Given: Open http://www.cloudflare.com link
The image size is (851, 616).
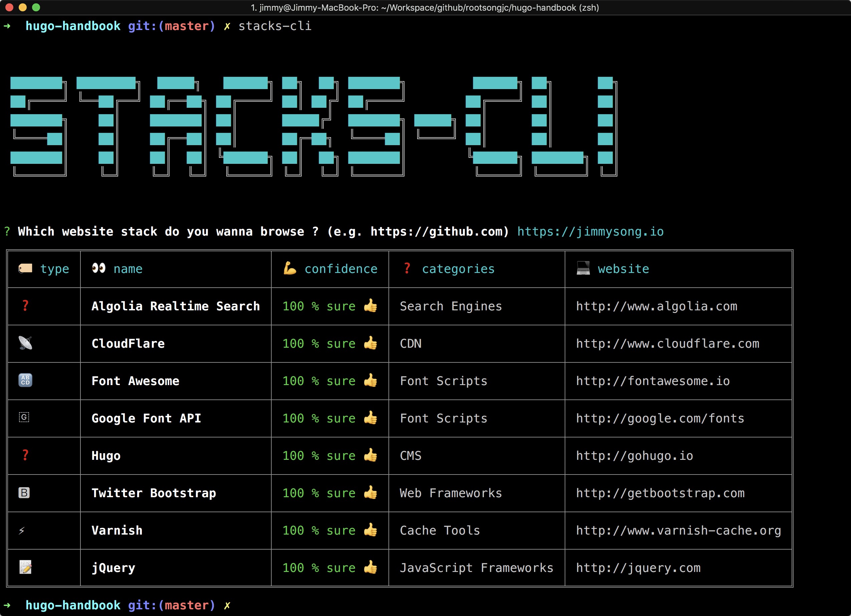Looking at the screenshot, I should [x=667, y=344].
